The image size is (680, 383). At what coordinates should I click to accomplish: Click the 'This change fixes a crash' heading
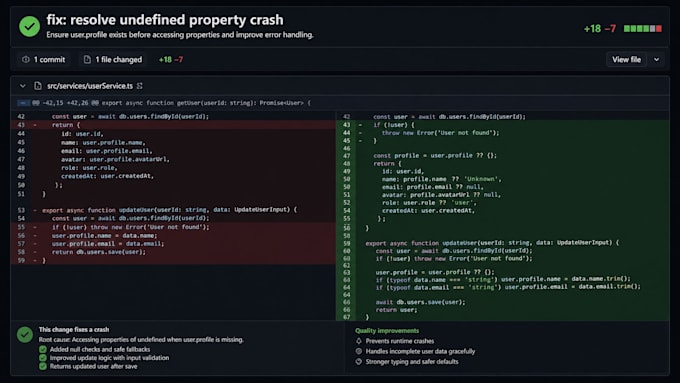tap(74, 330)
